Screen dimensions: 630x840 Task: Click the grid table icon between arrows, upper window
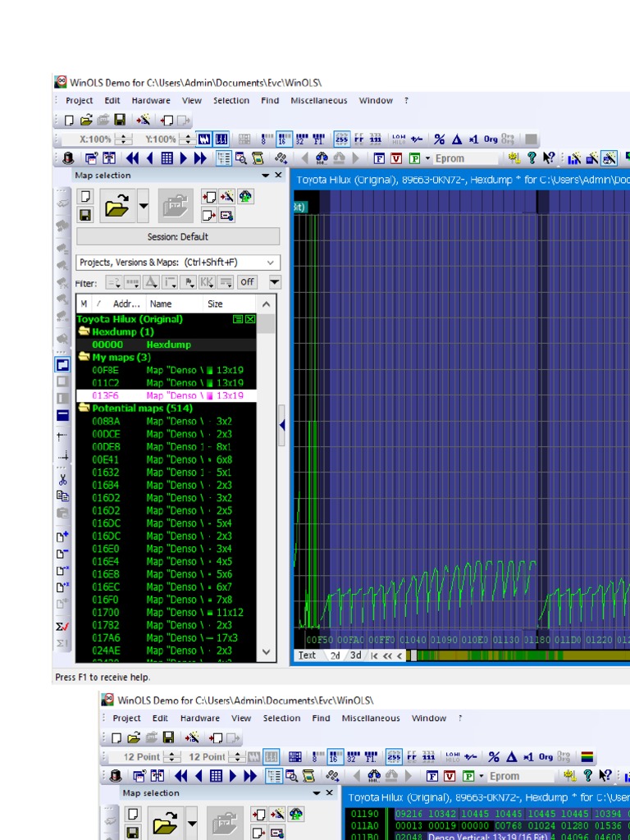(167, 158)
